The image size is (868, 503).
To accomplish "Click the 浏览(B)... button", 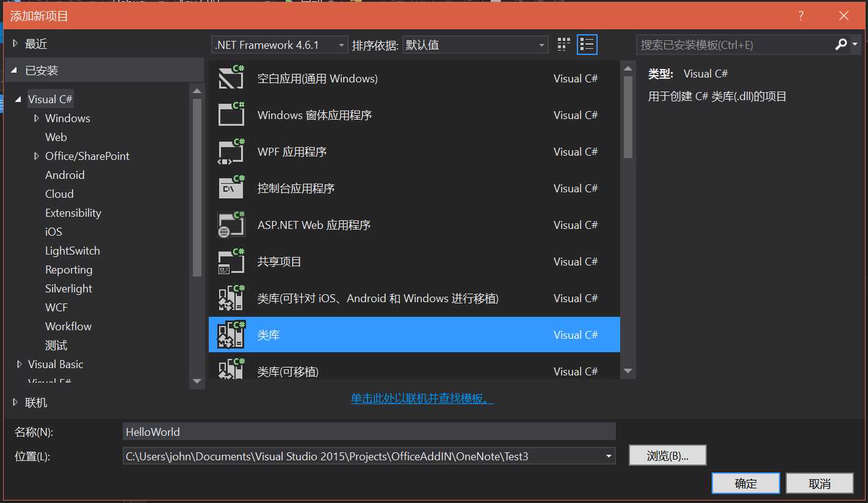I will click(x=667, y=455).
